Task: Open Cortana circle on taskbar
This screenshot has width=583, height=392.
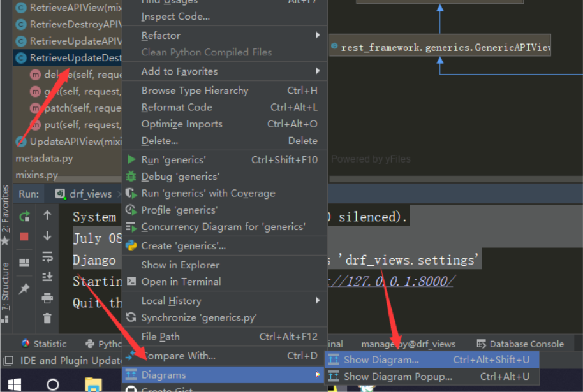Action: [x=53, y=384]
